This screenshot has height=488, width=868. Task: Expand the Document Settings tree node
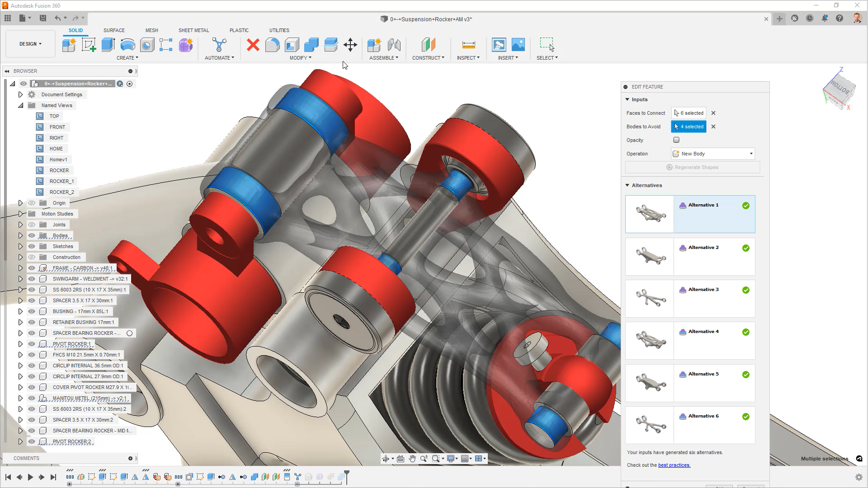pos(20,94)
